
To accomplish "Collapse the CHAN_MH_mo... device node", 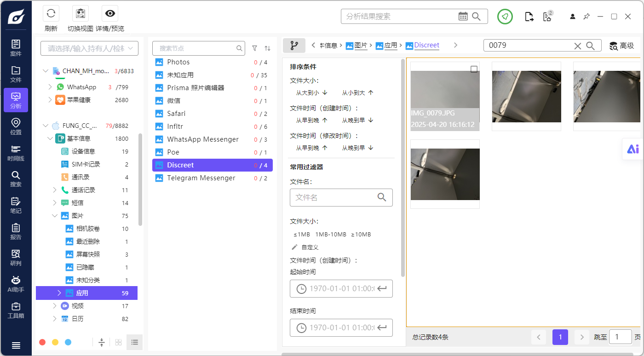I will click(45, 71).
